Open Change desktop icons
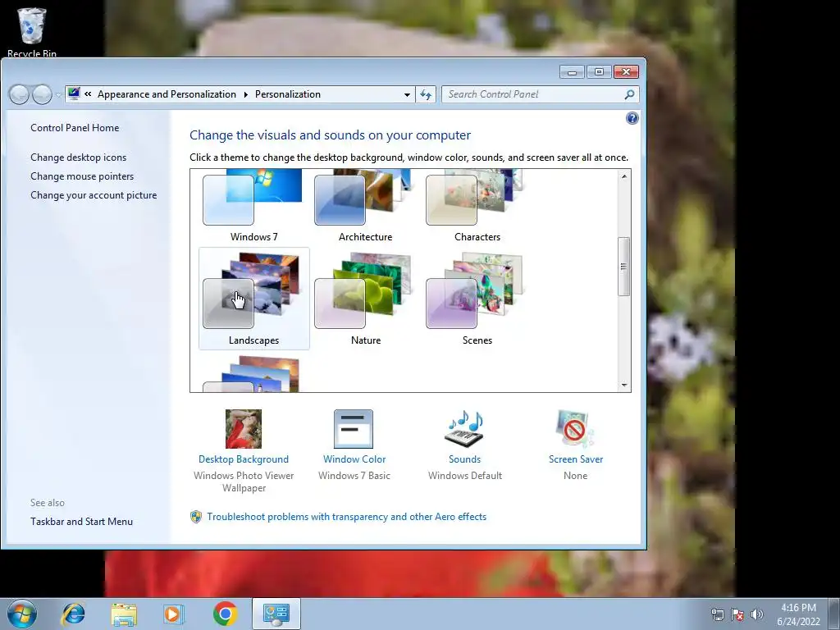The image size is (840, 630). [78, 157]
